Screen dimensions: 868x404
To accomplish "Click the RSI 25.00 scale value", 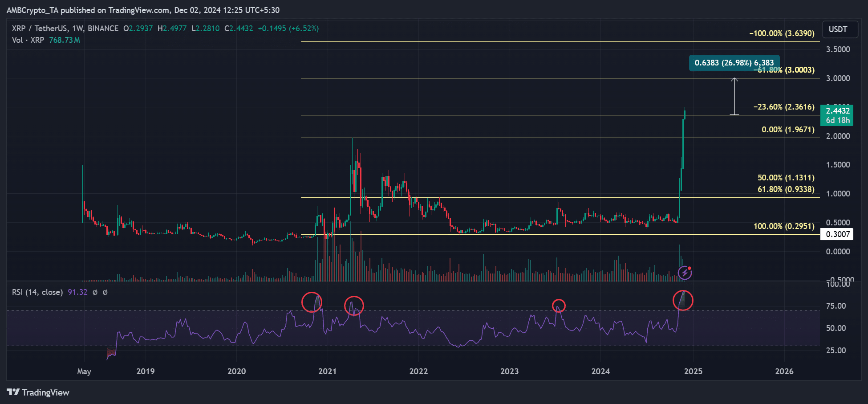I will click(836, 351).
